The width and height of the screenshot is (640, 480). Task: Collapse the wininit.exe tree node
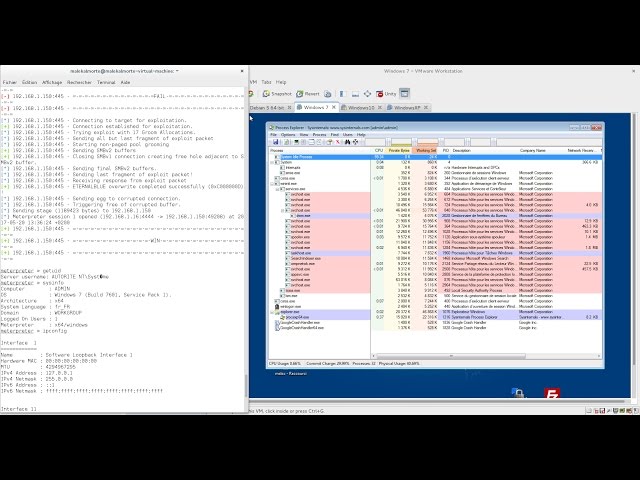[273, 184]
